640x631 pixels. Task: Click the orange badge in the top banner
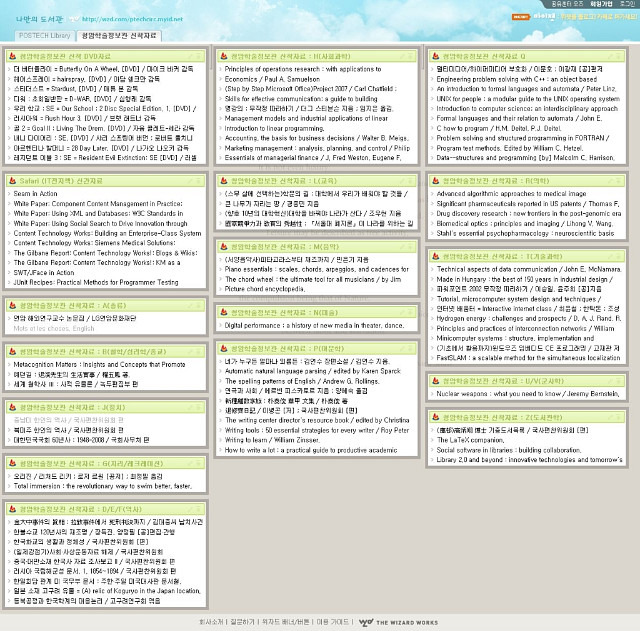point(521,17)
